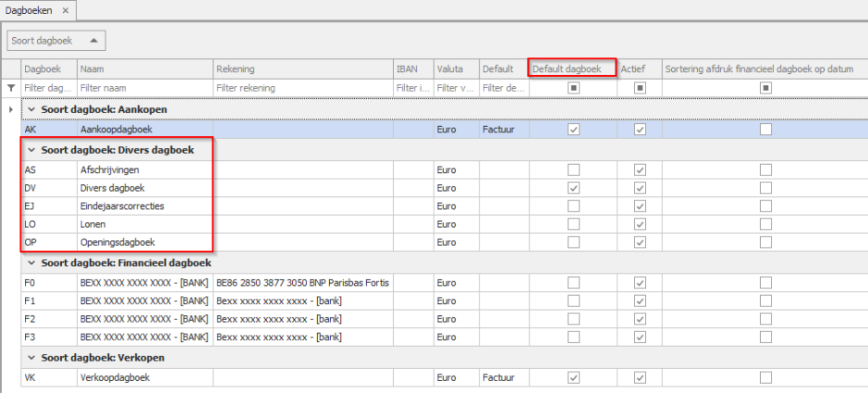
Task: Toggle Sortering afdruk checkbox for the F2 row
Action: 765,319
